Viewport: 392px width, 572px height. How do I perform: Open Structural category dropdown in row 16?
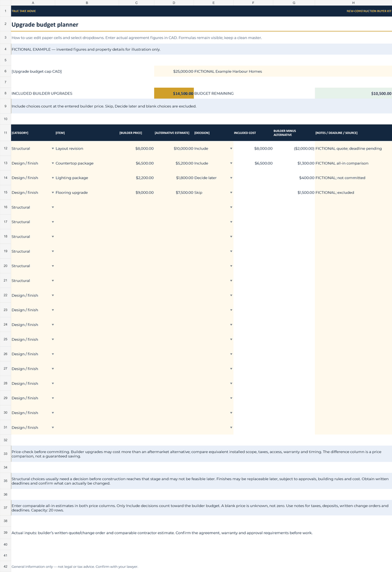[53, 207]
